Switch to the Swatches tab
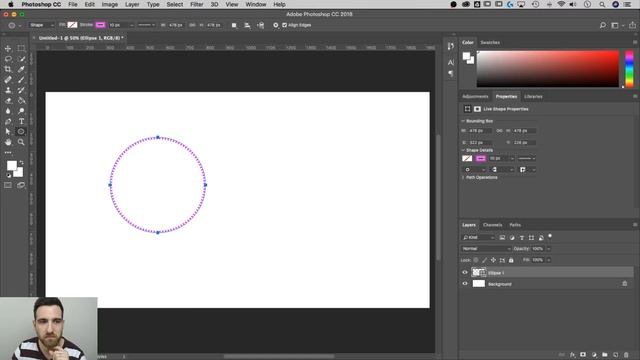This screenshot has height=360, width=640. tap(490, 42)
